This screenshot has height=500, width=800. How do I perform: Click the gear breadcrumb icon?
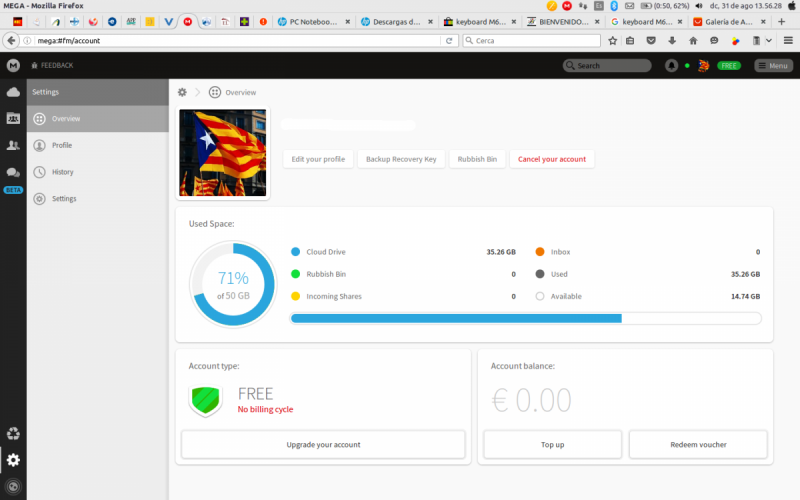[x=182, y=92]
